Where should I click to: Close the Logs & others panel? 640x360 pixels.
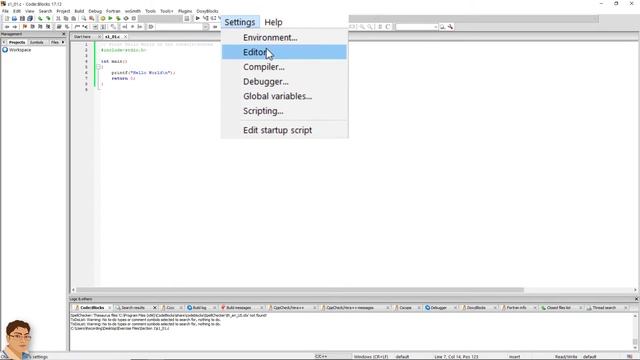636,299
